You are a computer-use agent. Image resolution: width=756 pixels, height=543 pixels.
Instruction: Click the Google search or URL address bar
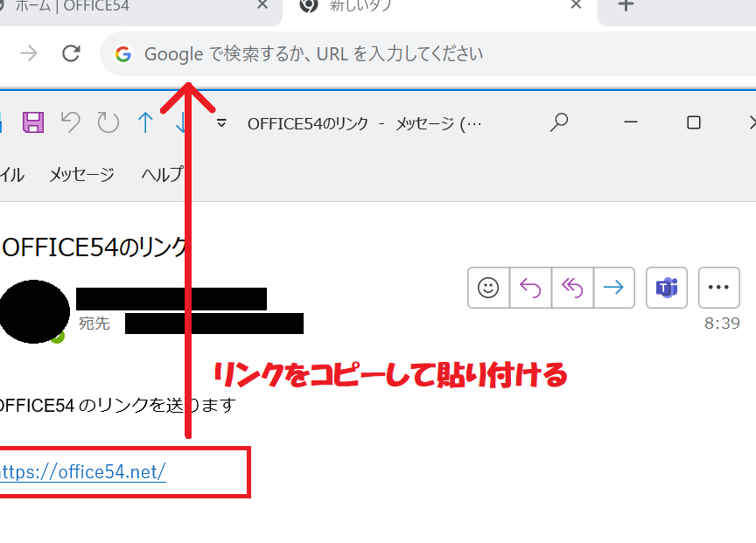394,54
